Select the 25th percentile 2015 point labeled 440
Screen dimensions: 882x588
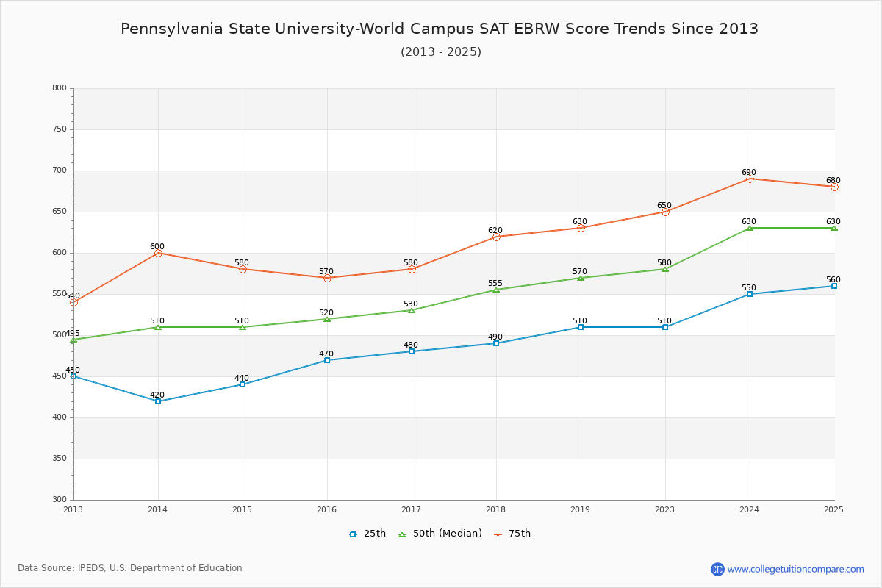pyautogui.click(x=243, y=384)
